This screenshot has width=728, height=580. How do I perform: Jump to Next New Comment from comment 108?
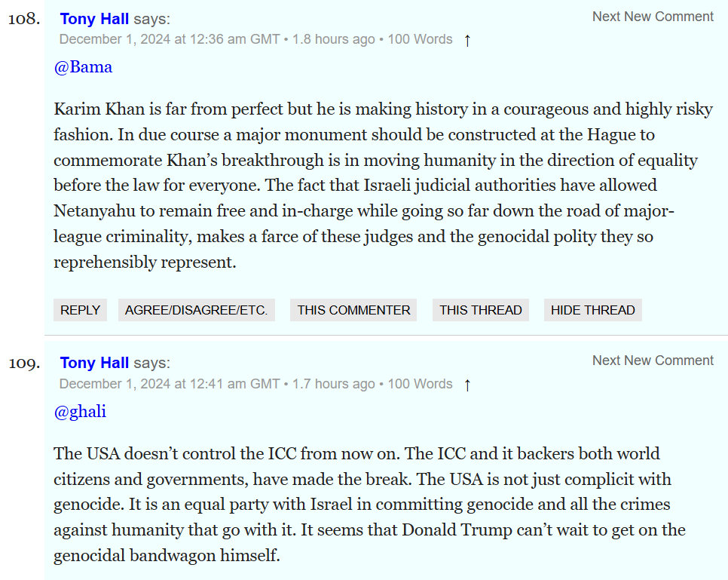(x=653, y=17)
